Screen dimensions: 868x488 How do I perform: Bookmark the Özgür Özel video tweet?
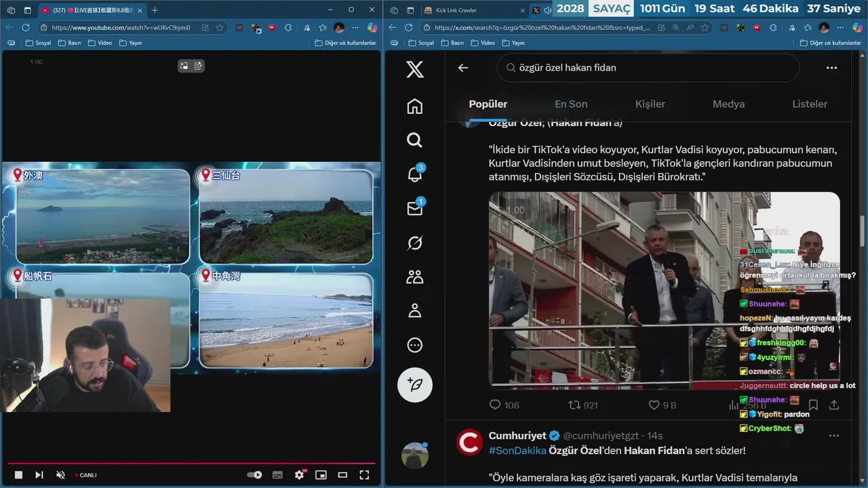pos(813,405)
